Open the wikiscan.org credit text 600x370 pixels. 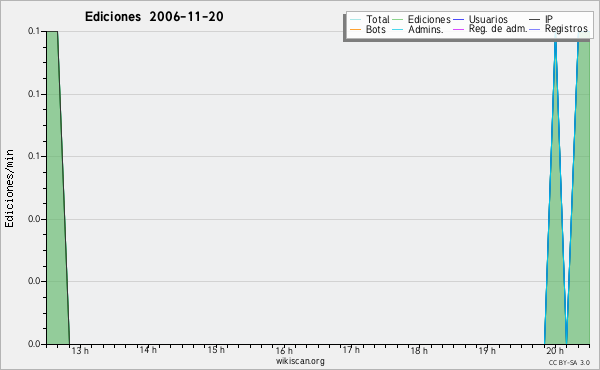tap(300, 361)
